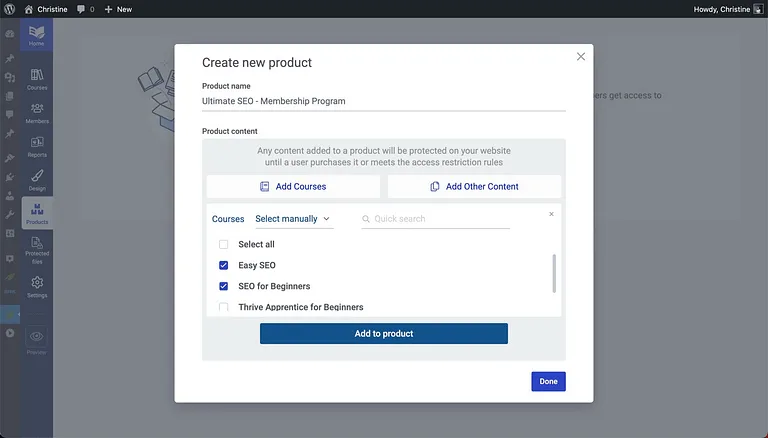Viewport: 768px width, 438px height.
Task: Open the WordPress logo menu
Action: tap(9, 9)
